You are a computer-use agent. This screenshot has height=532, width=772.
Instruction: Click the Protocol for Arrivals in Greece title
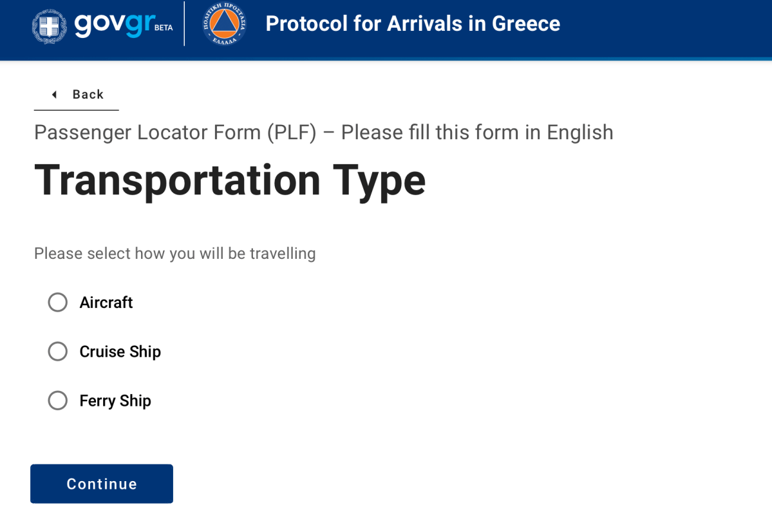click(x=413, y=24)
